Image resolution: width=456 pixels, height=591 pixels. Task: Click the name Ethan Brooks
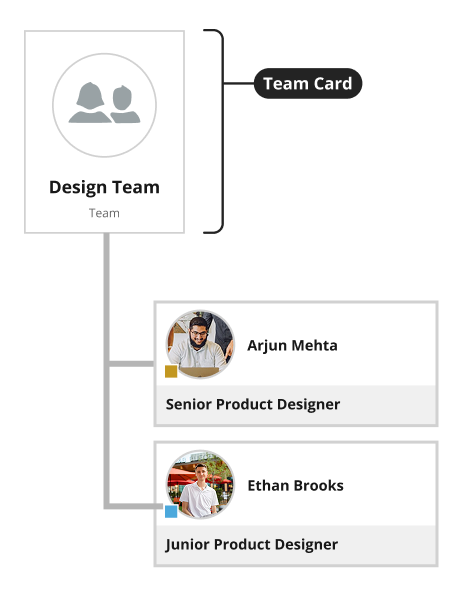tap(295, 485)
